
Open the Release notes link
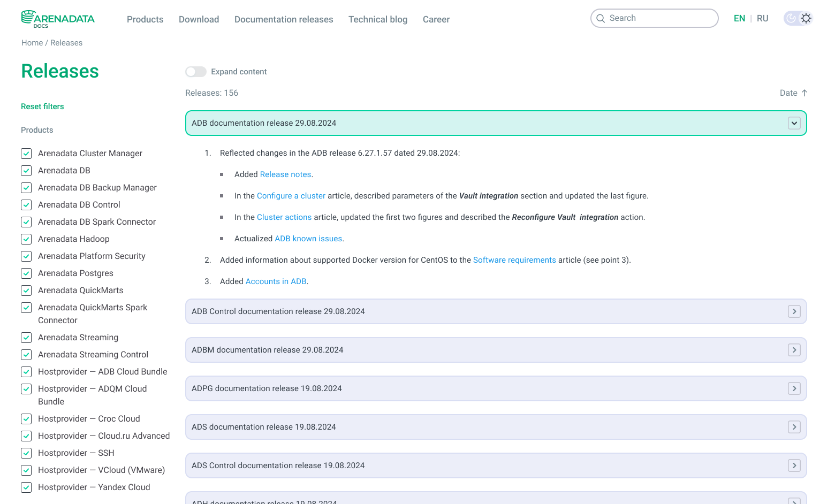pyautogui.click(x=285, y=174)
